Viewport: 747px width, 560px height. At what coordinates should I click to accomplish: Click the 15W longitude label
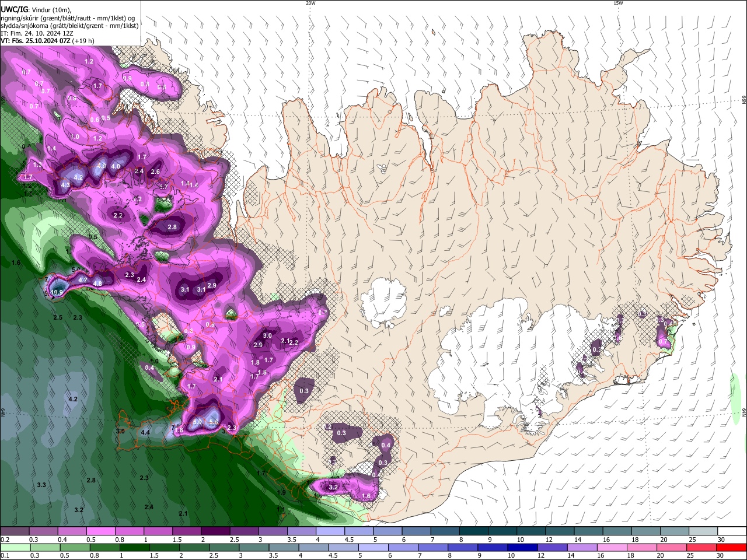tap(617, 3)
